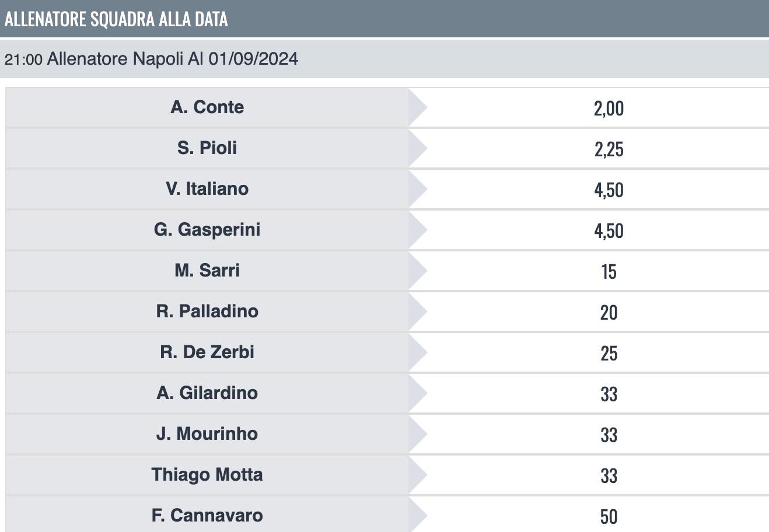This screenshot has width=769, height=532.
Task: Add J. Mourinho's 33 odds to betslip
Action: pos(609,435)
